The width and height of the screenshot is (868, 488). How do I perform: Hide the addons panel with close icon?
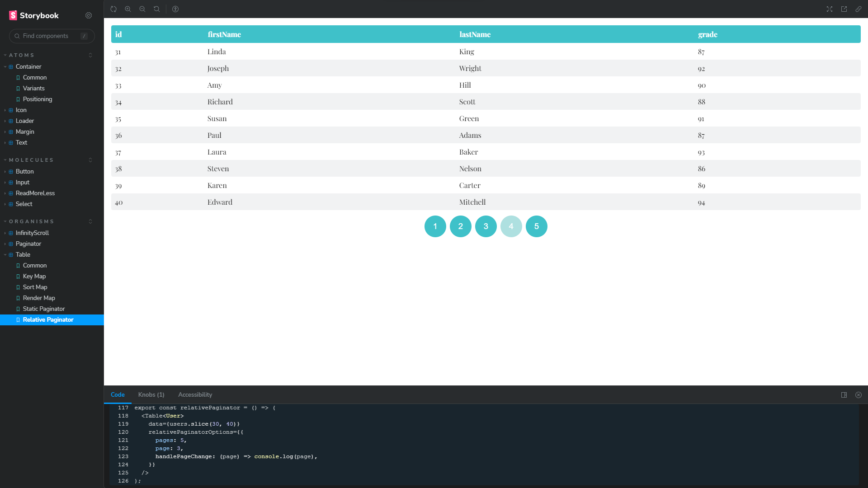tap(859, 395)
